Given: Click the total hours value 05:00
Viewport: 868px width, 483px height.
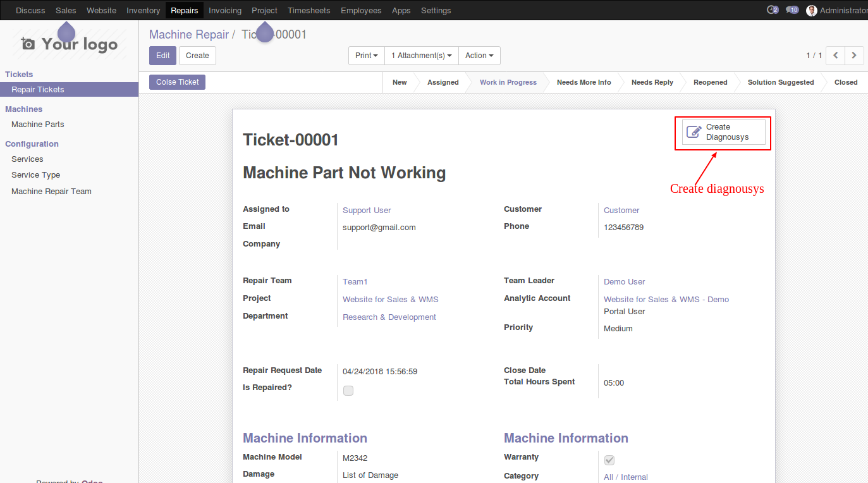Looking at the screenshot, I should 614,383.
